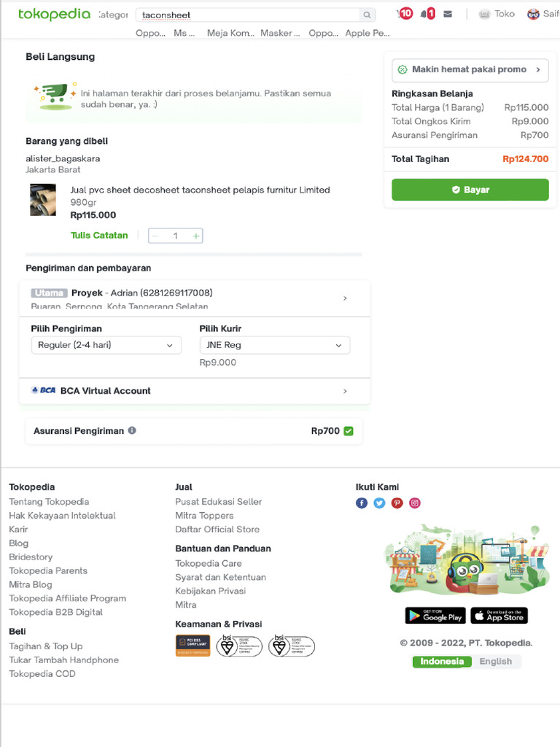Open the Pilih Pengiriman dropdown
Viewport: 560px width, 747px height.
(106, 345)
